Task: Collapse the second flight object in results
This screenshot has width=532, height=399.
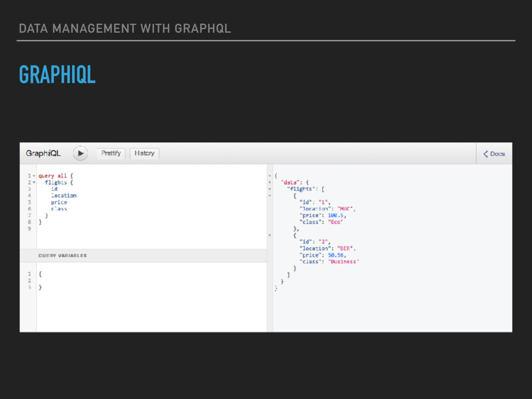Action: 270,235
